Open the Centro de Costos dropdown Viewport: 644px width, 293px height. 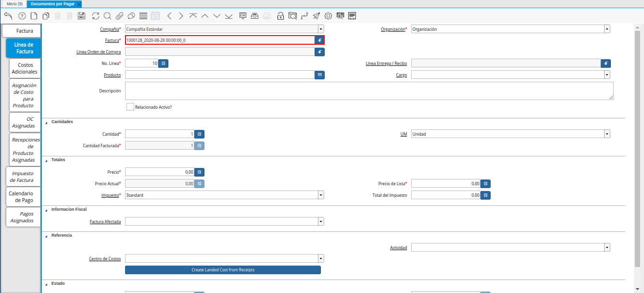[321, 258]
